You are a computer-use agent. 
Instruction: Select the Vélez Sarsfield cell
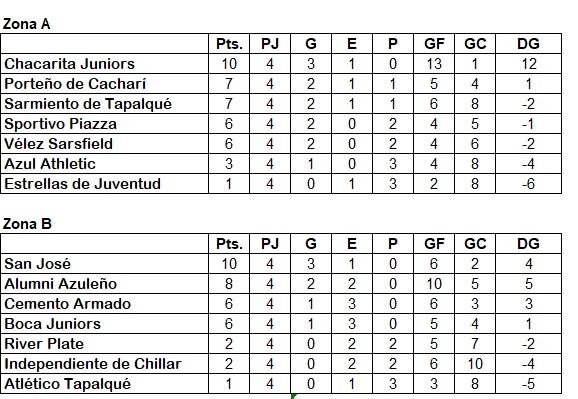(x=105, y=144)
